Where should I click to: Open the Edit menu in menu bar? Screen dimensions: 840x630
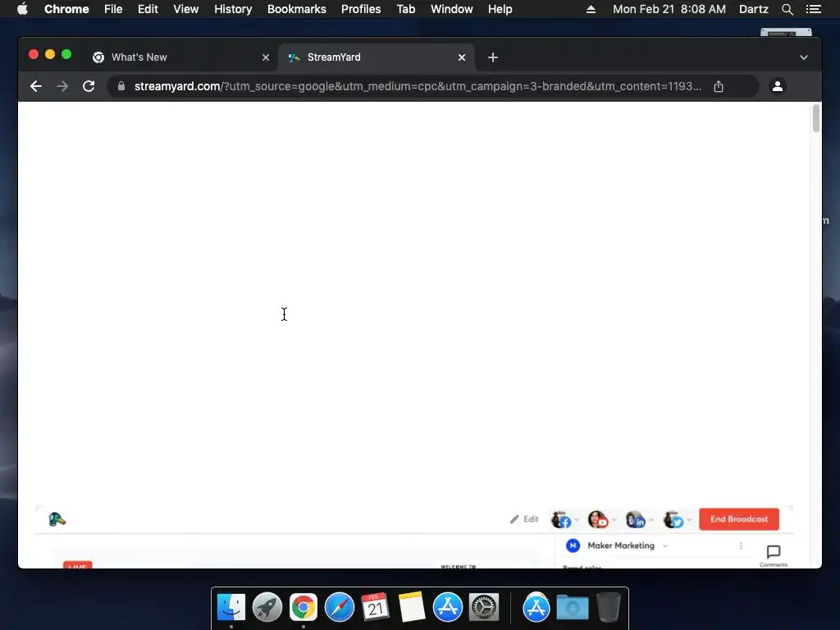(x=148, y=9)
